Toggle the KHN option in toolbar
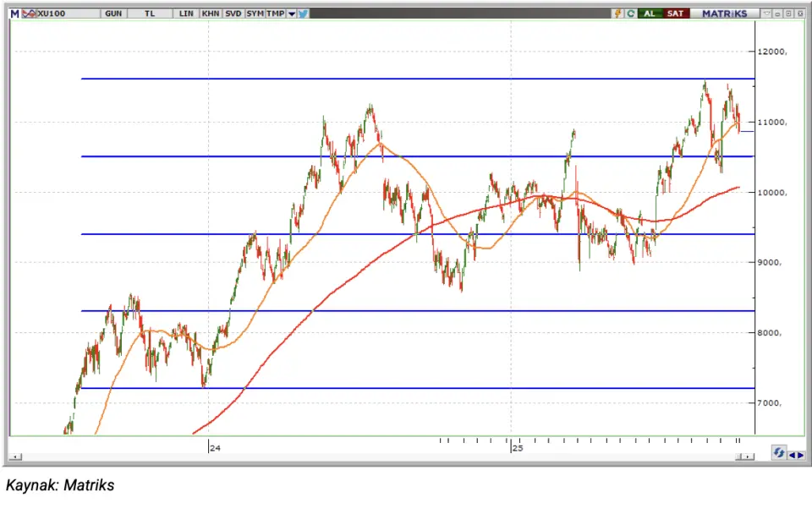Viewport: 812px width, 514px height. [211, 14]
